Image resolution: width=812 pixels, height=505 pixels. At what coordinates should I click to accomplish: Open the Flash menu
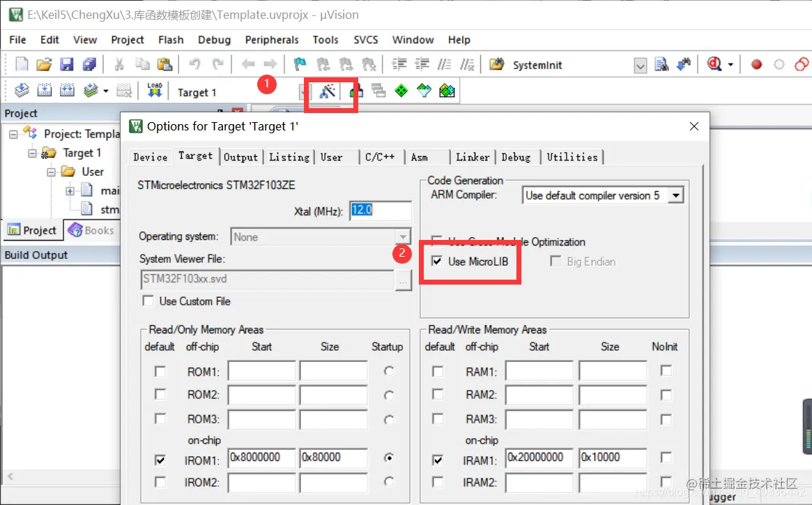[171, 40]
